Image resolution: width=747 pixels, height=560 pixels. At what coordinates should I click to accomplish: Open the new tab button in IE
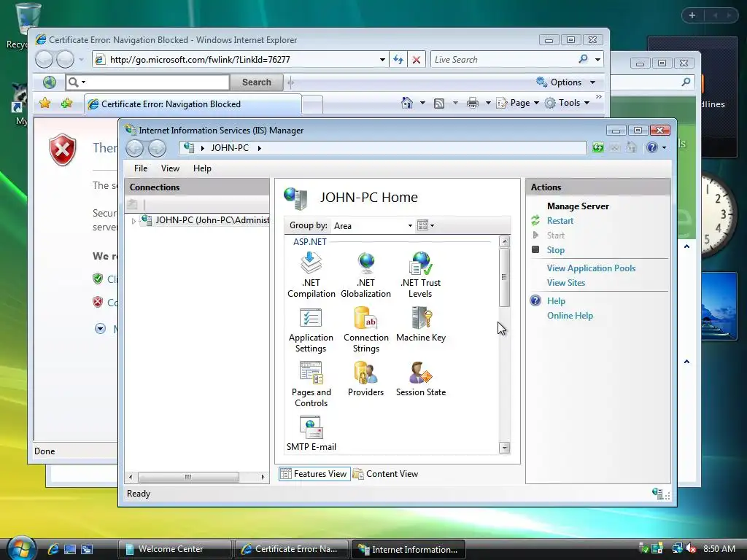tap(312, 104)
